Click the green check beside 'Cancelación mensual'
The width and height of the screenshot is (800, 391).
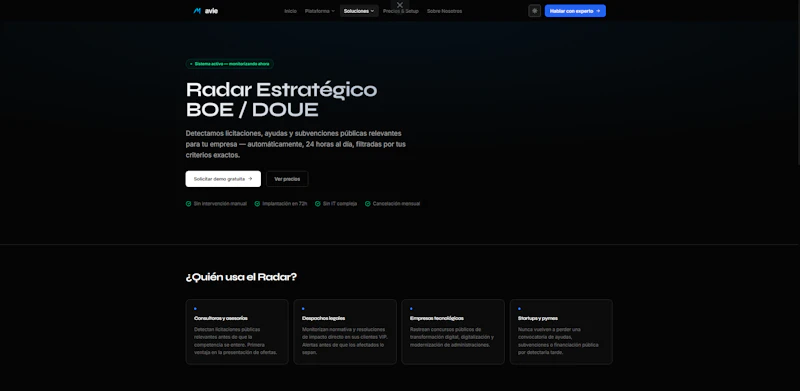coord(367,204)
